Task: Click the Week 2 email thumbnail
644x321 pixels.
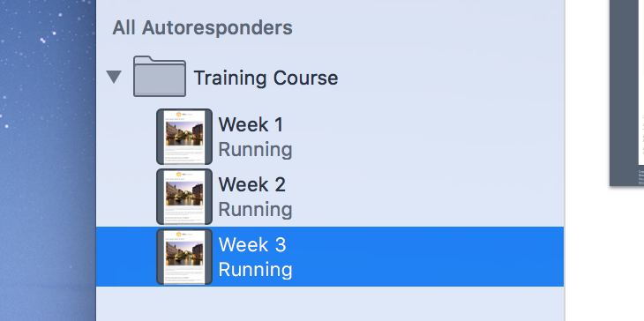Action: [184, 197]
